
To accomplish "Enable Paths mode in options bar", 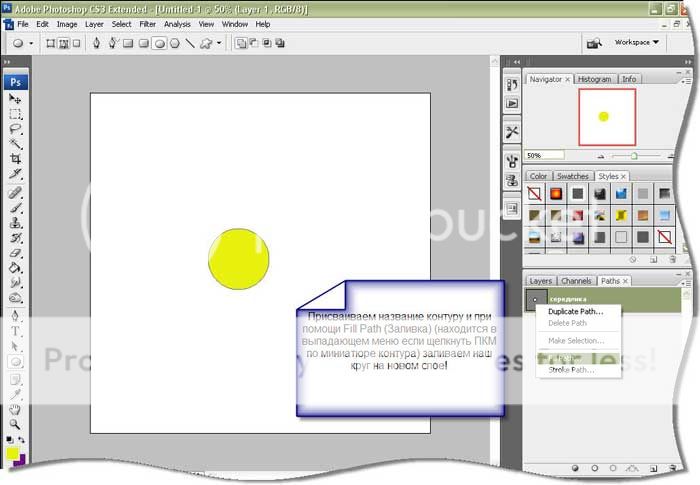I will coord(63,44).
